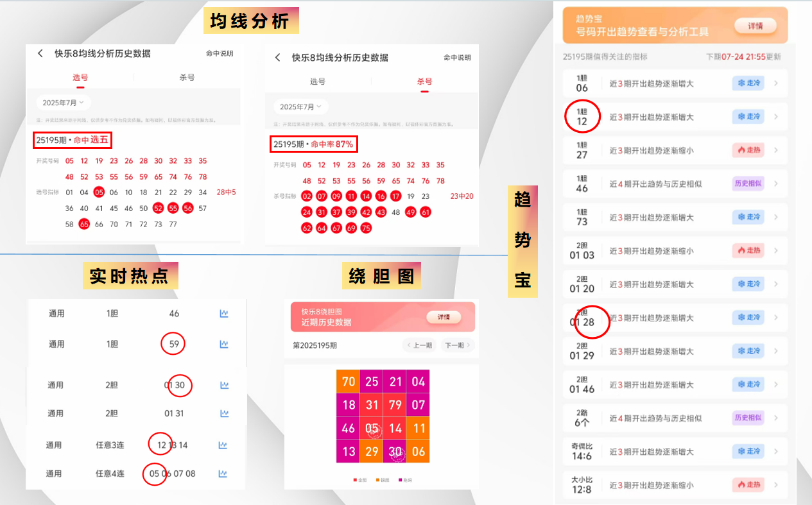Go to 下一期 in 绕胆图

click(x=457, y=345)
